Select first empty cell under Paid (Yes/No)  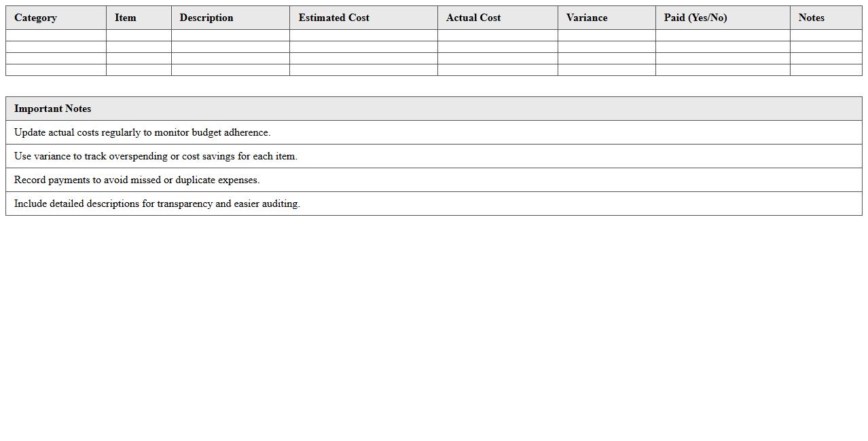click(x=723, y=35)
